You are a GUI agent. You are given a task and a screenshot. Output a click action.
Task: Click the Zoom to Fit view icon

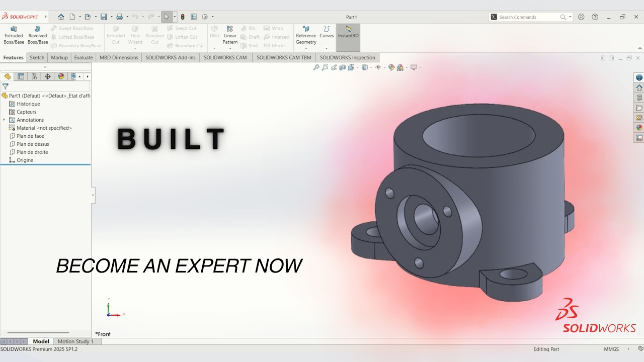coord(316,67)
